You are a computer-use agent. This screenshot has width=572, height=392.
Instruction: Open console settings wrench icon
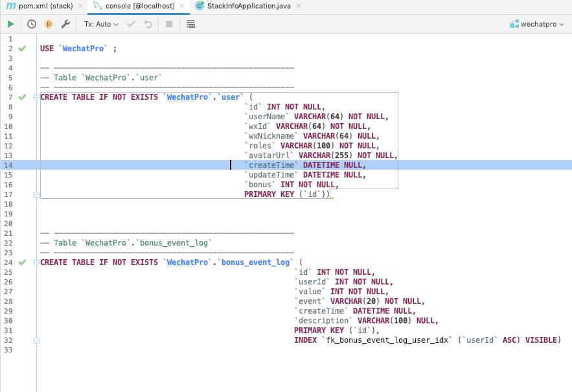click(x=65, y=24)
